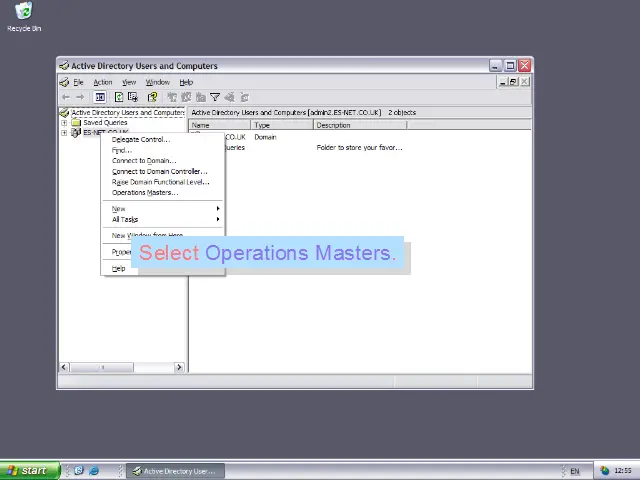This screenshot has height=480, width=640.
Task: Select the ES-NET.CO.UK domain icon in tree
Action: coord(76,132)
